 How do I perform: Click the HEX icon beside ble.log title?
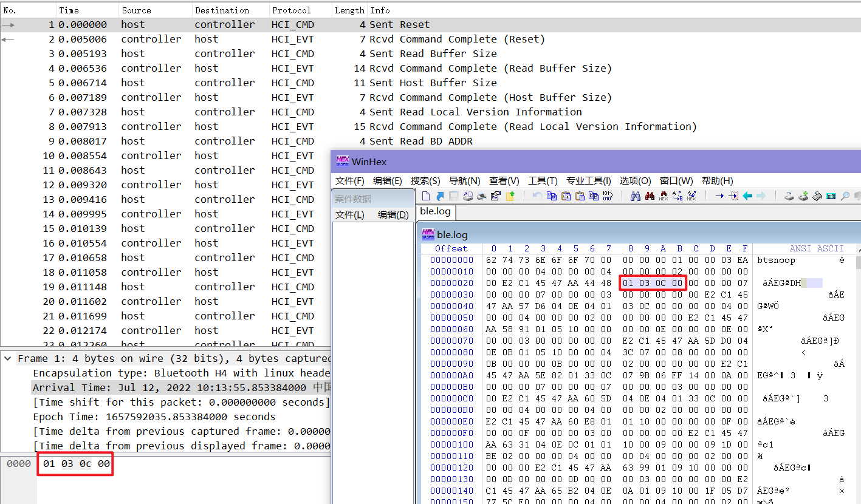[428, 234]
